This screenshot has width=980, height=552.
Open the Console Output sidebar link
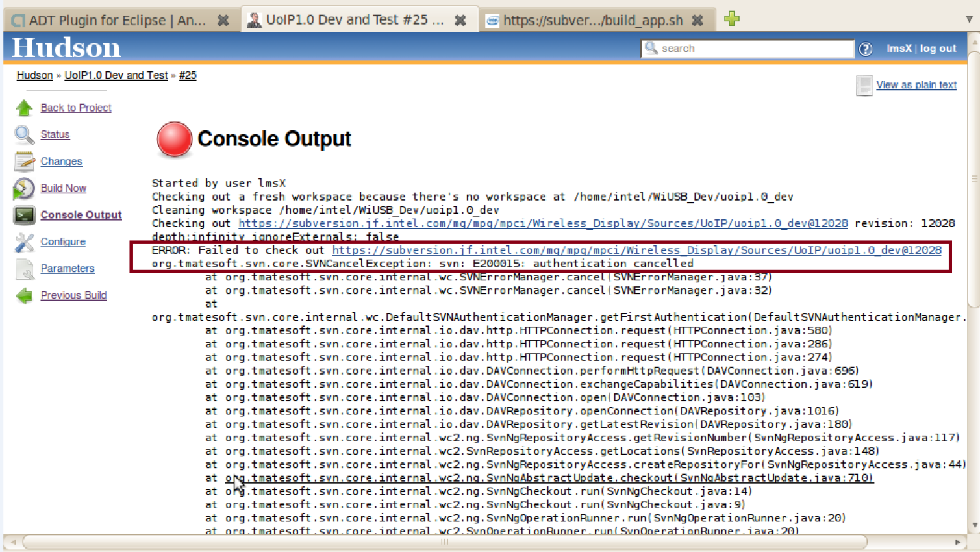coord(81,215)
